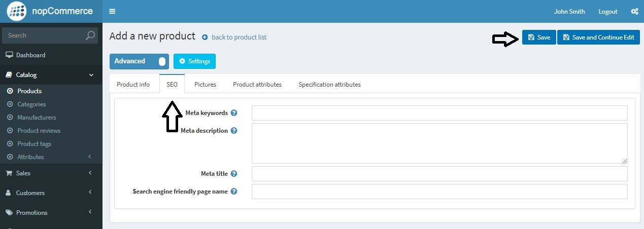Click the hamburger menu icon in header

point(112,12)
